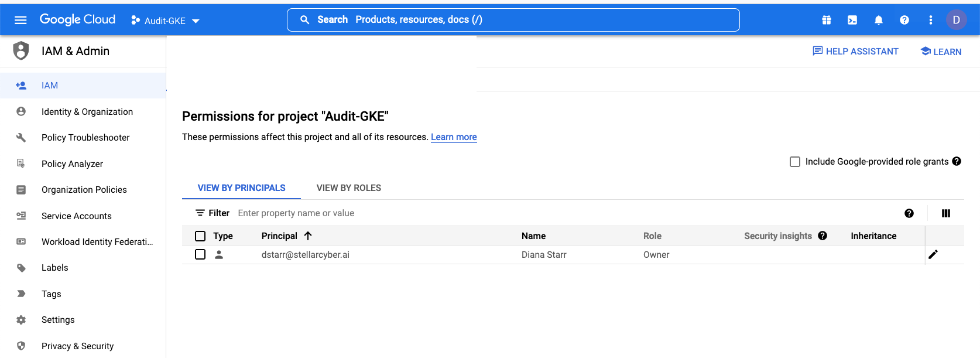
Task: Open the help question mark menu
Action: click(904, 20)
